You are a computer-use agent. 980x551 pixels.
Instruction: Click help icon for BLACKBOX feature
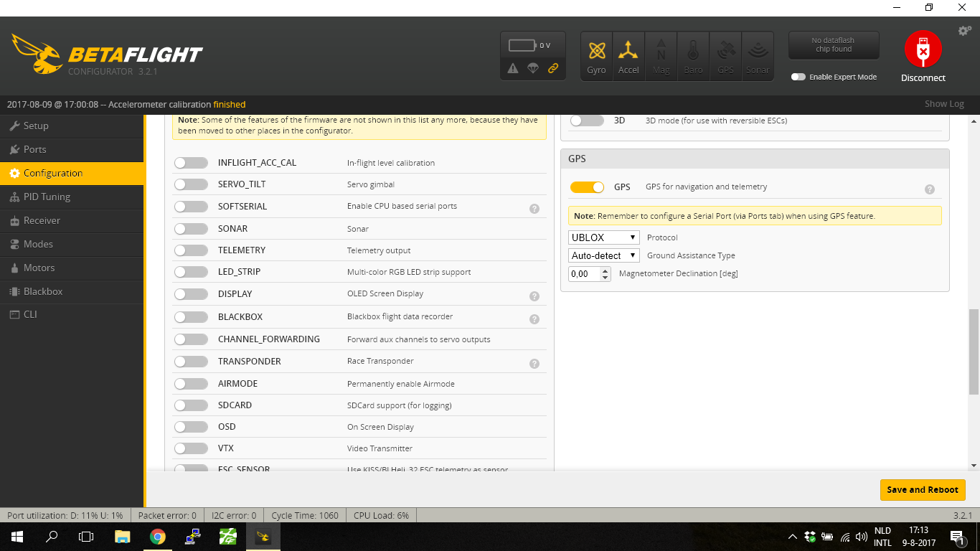tap(534, 319)
